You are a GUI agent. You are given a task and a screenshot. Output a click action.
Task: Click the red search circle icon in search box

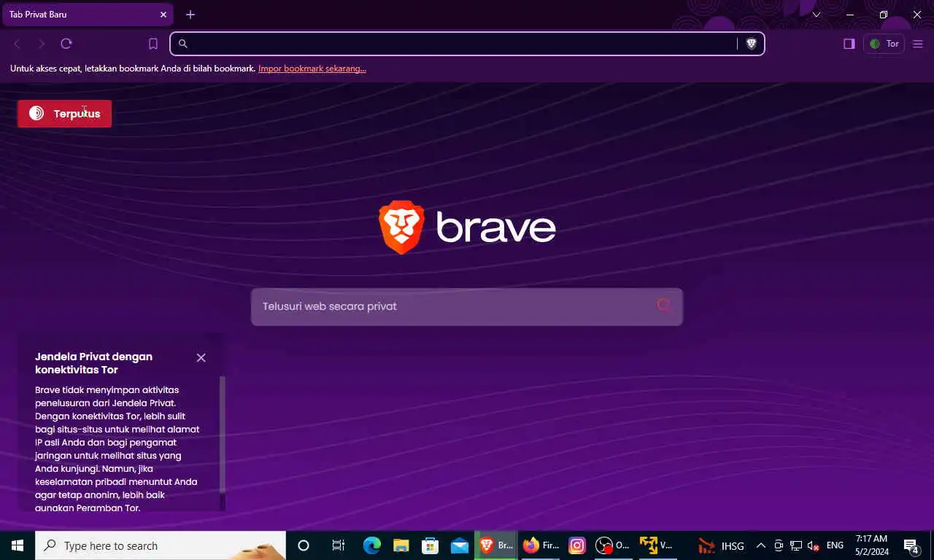click(663, 305)
